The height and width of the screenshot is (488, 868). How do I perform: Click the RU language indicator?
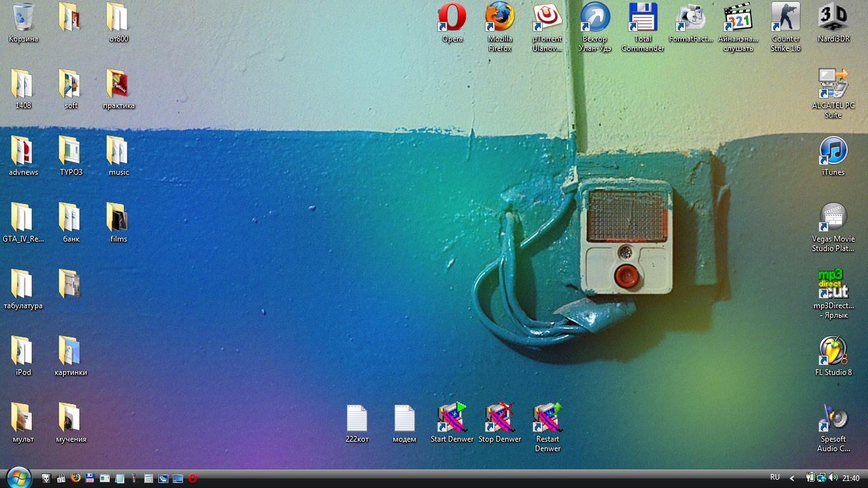pyautogui.click(x=775, y=477)
